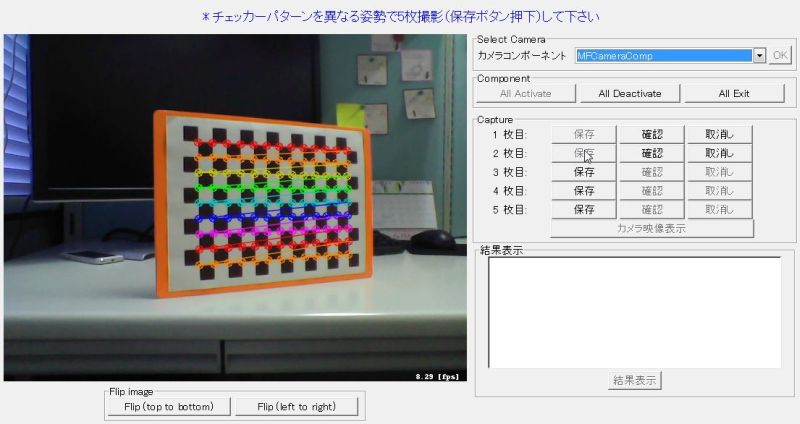
Task: Confirm the 2nd capture (確認)
Action: tap(652, 154)
